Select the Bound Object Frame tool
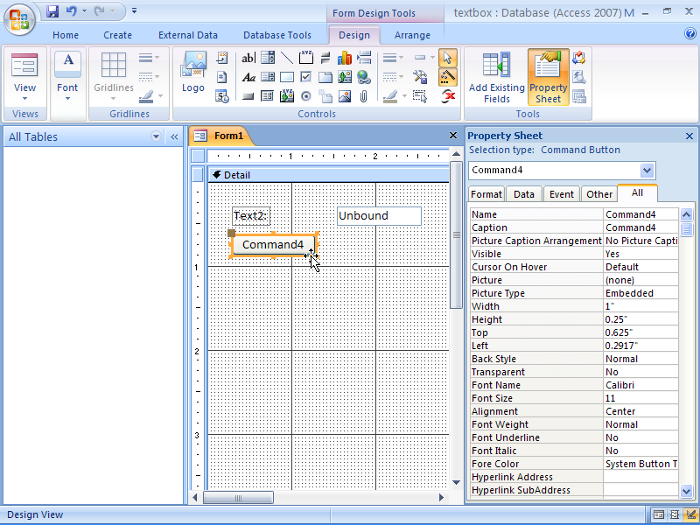The image size is (700, 525). point(287,96)
